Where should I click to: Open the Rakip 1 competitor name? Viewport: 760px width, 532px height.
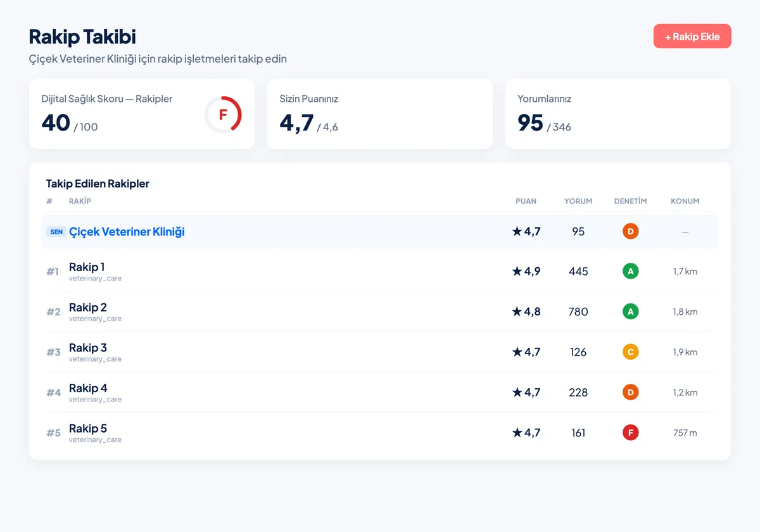(87, 267)
